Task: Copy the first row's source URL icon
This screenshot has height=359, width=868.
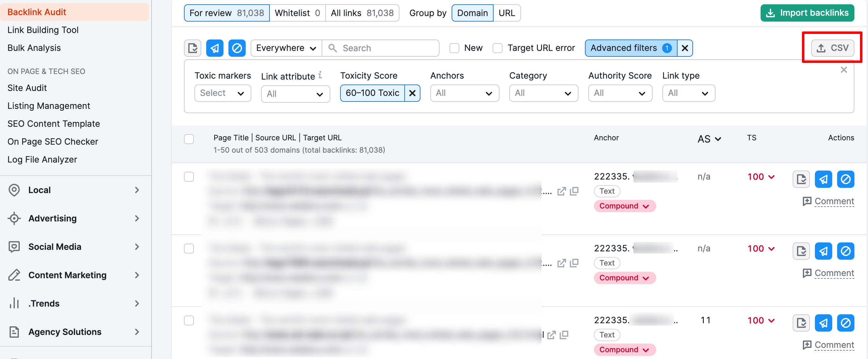Action: (574, 191)
